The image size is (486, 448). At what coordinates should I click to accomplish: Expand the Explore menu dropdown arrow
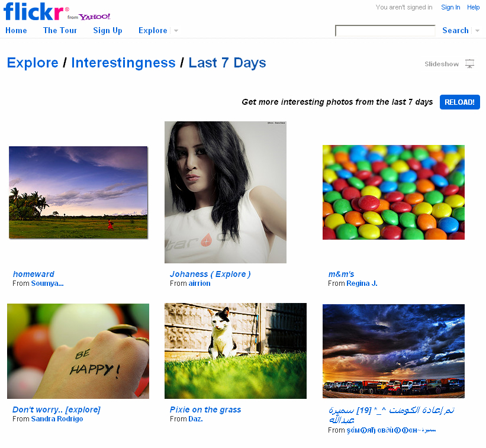pyautogui.click(x=176, y=31)
